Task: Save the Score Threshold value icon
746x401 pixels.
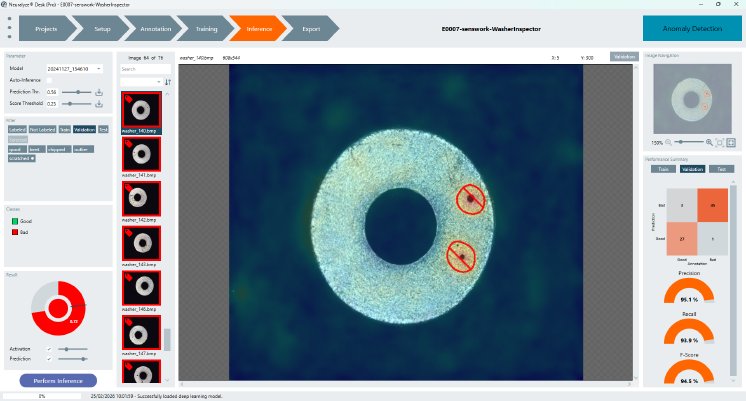Action: [x=99, y=103]
